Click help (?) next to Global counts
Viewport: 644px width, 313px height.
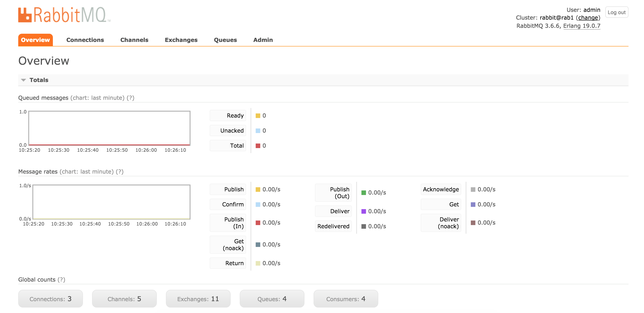point(61,280)
